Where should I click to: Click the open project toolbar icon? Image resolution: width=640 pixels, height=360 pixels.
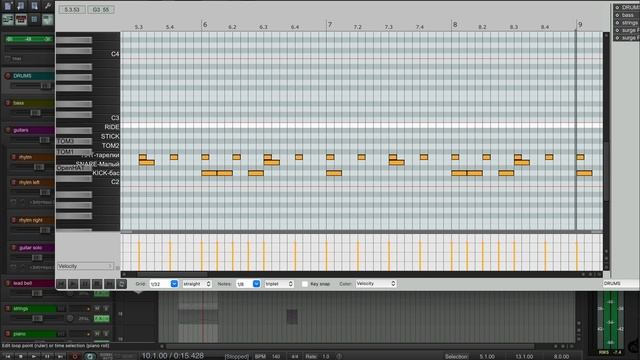click(x=21, y=6)
